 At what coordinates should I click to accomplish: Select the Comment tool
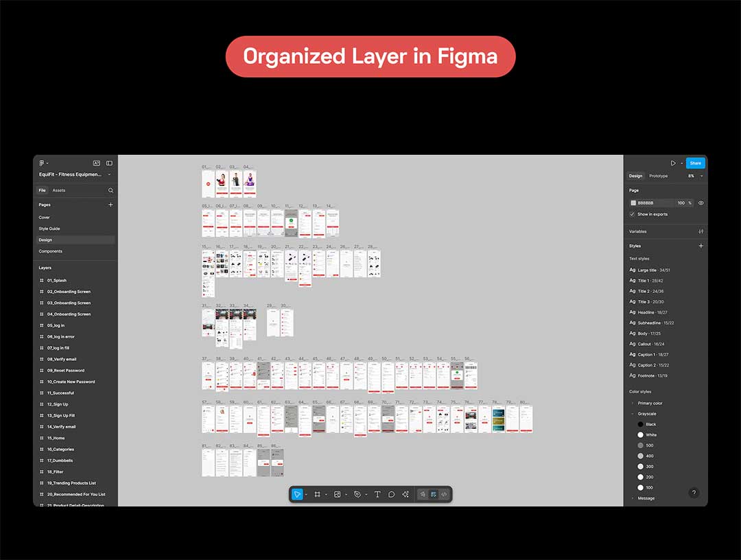(391, 494)
